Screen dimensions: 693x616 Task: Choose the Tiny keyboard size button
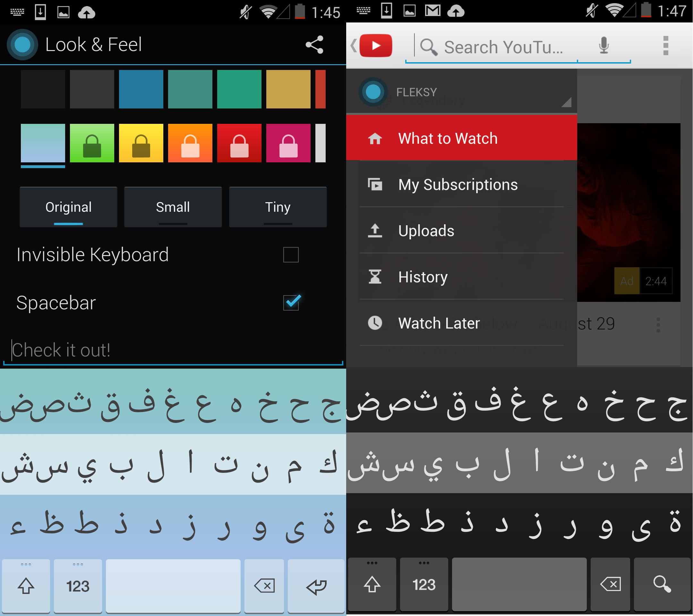tap(278, 207)
